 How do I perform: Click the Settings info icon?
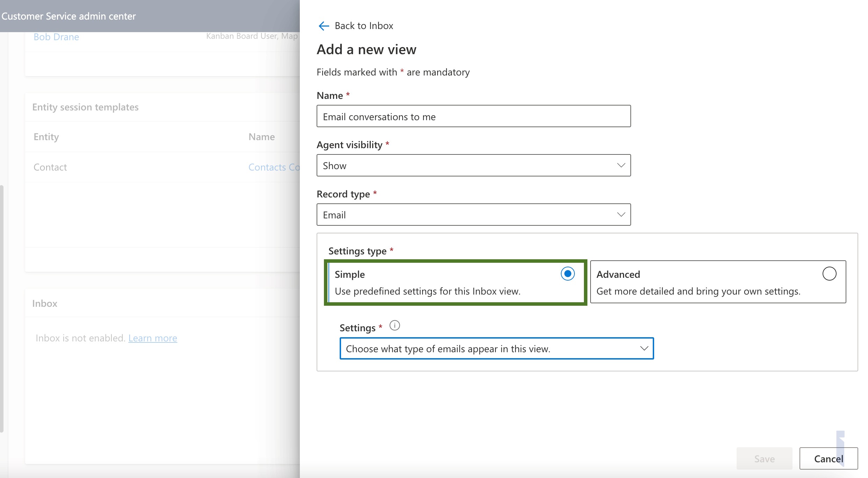coord(395,326)
